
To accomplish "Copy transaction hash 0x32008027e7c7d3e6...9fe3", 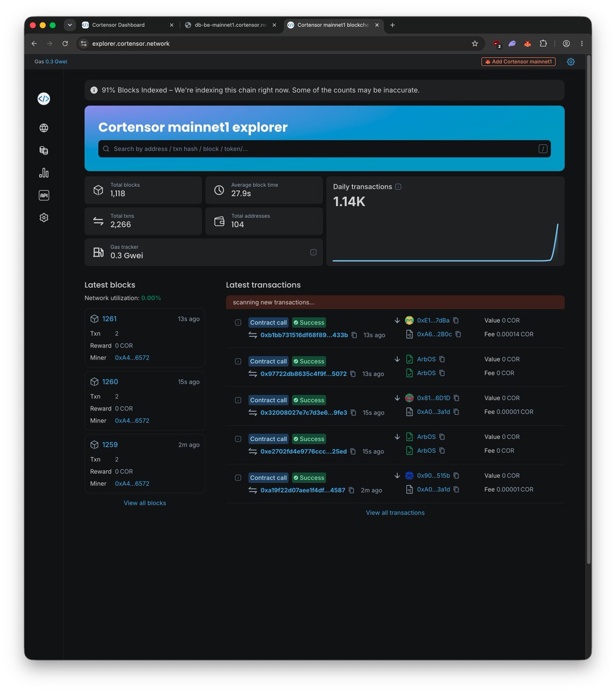I will 353,413.
